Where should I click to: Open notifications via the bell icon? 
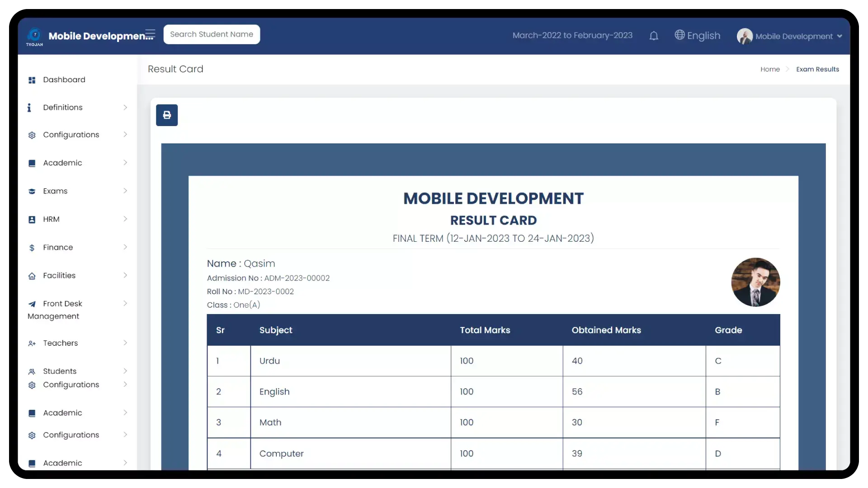tap(654, 36)
